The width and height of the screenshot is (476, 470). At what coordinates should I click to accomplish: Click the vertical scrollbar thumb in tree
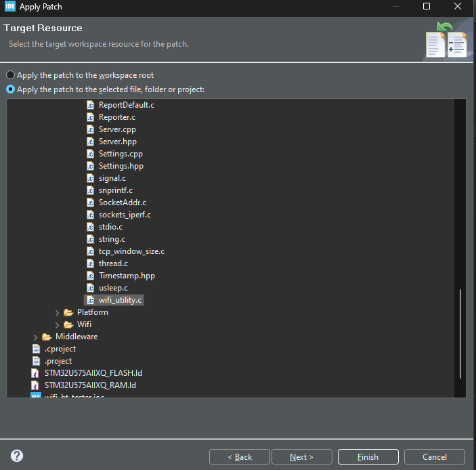pos(460,334)
